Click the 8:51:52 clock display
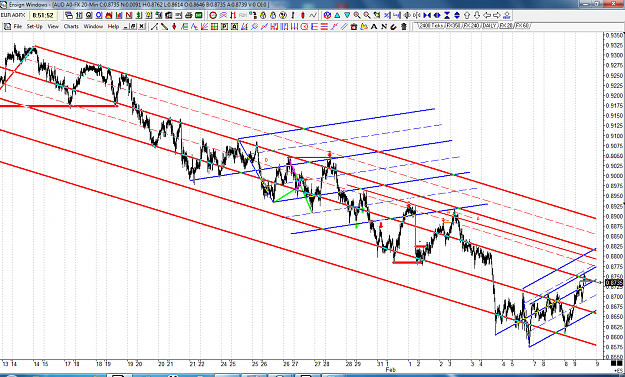 point(43,16)
